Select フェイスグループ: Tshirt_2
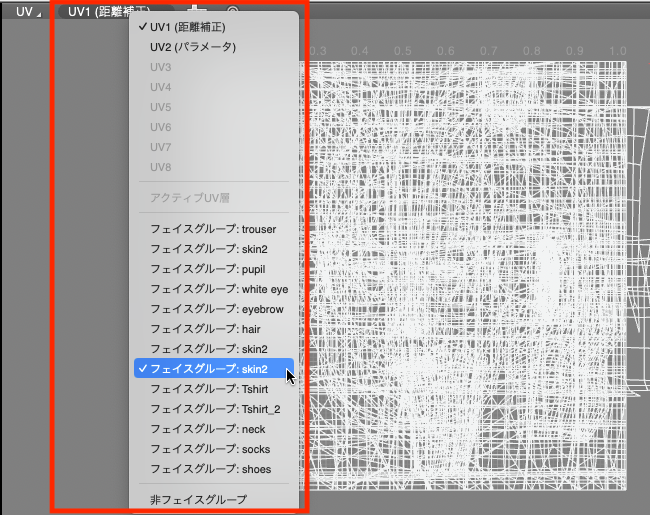The width and height of the screenshot is (650, 515). coord(215,409)
